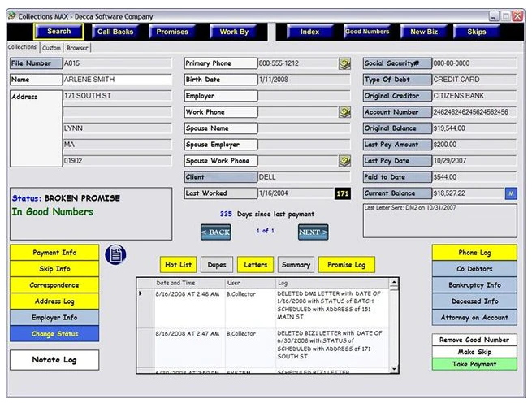The width and height of the screenshot is (532, 403).
Task: Open the Phone Log
Action: tap(474, 253)
